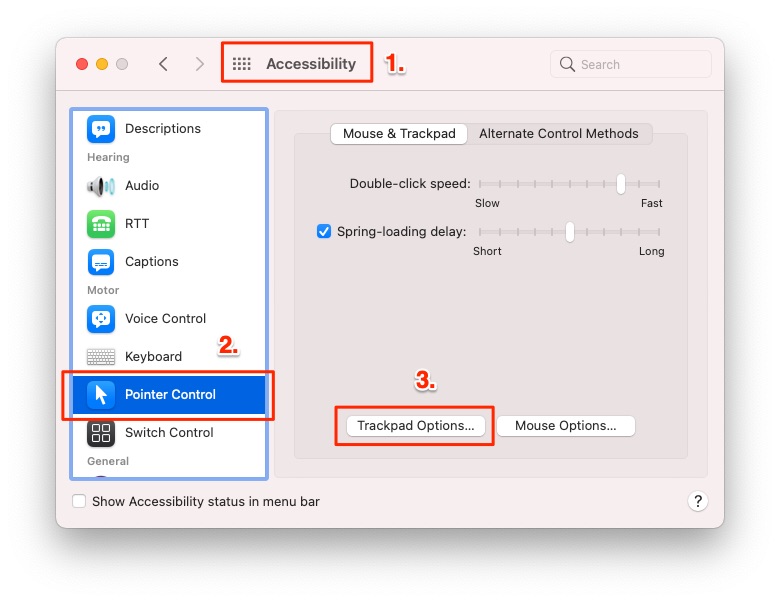Select the Mouse & Trackpad tab

pos(399,134)
